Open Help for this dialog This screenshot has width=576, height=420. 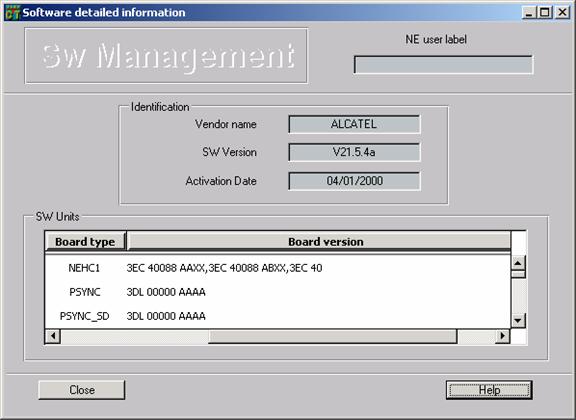(489, 390)
